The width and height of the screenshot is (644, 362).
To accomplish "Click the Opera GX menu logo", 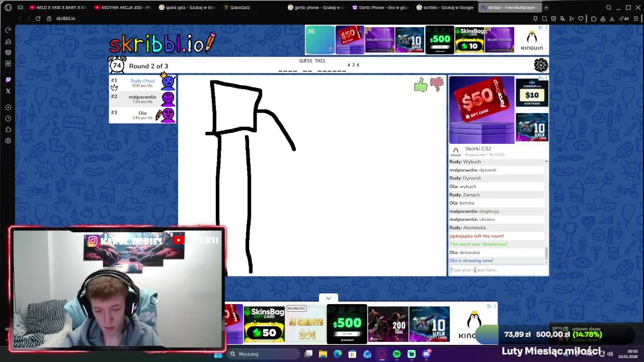I will pos(8,8).
